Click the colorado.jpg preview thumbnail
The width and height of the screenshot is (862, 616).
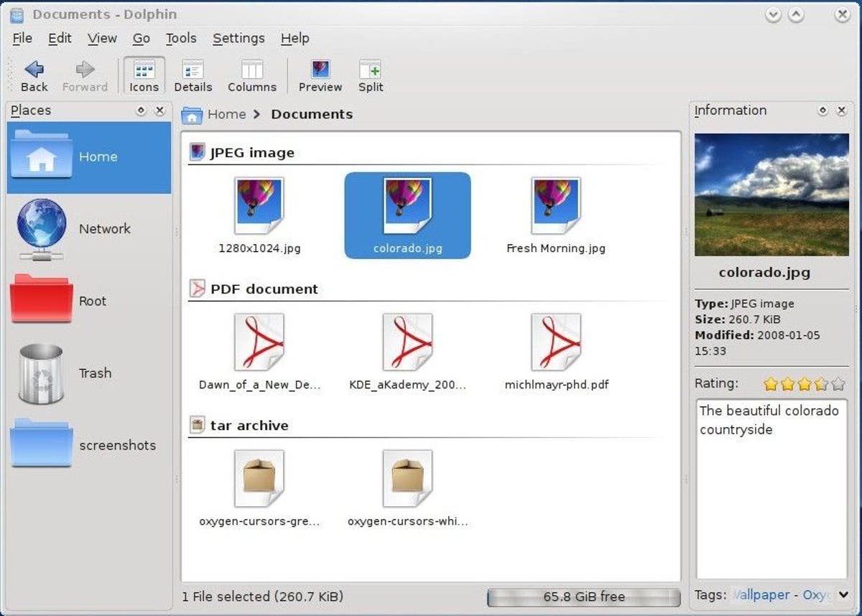[x=771, y=195]
